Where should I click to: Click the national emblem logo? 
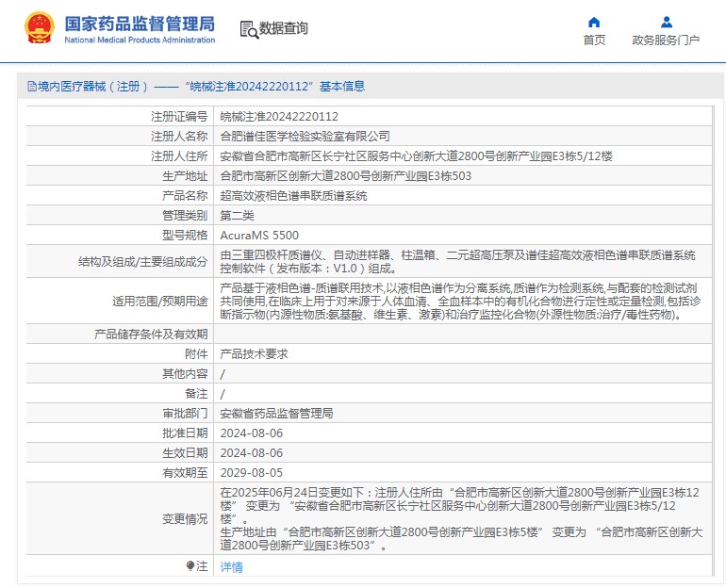40,27
